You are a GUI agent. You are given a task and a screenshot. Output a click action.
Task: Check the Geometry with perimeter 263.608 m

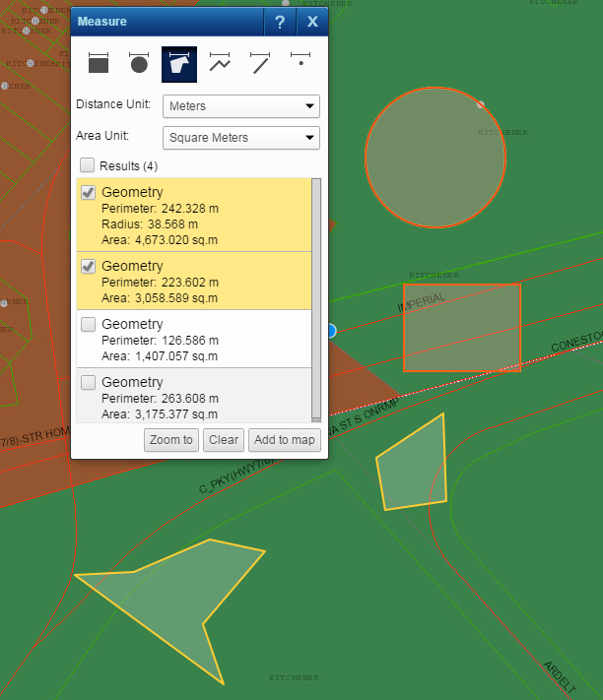pos(89,382)
